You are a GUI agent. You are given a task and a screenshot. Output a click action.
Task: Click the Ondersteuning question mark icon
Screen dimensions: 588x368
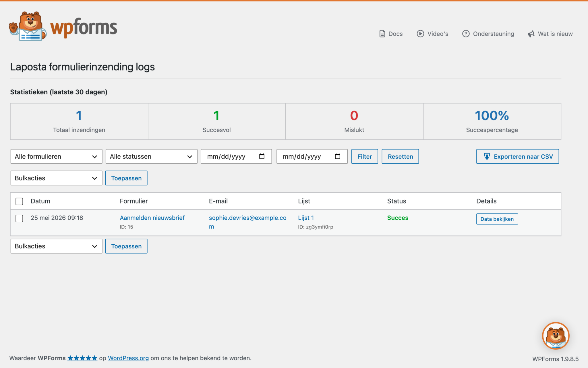[466, 34]
